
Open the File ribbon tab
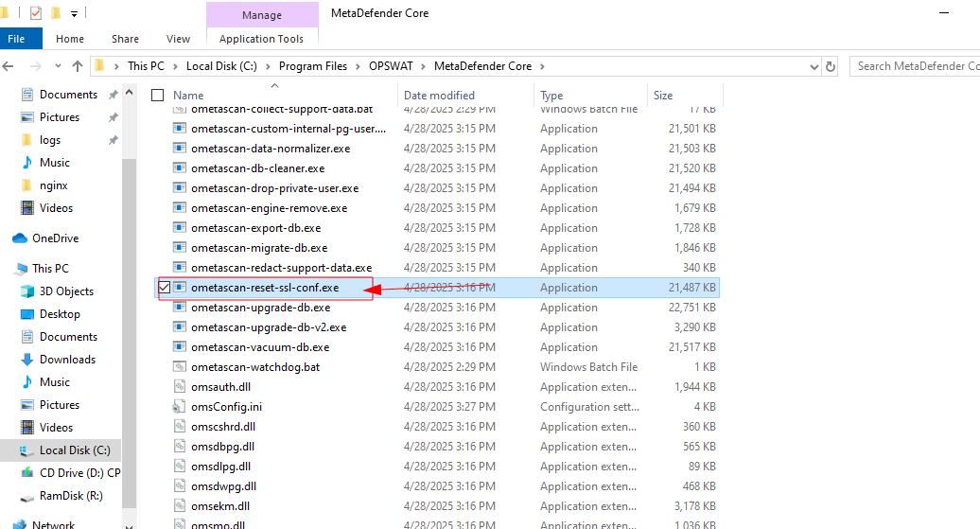point(17,39)
